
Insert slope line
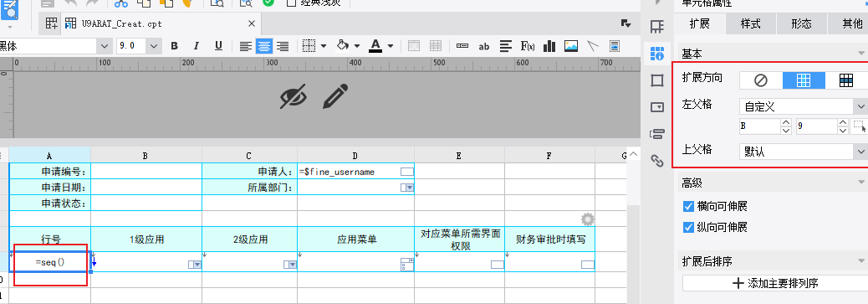pos(593,46)
